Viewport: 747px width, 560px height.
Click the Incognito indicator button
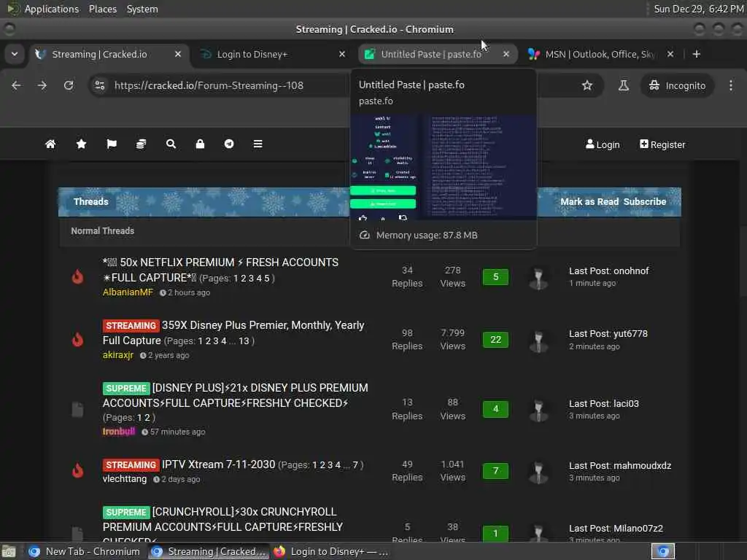click(x=677, y=85)
